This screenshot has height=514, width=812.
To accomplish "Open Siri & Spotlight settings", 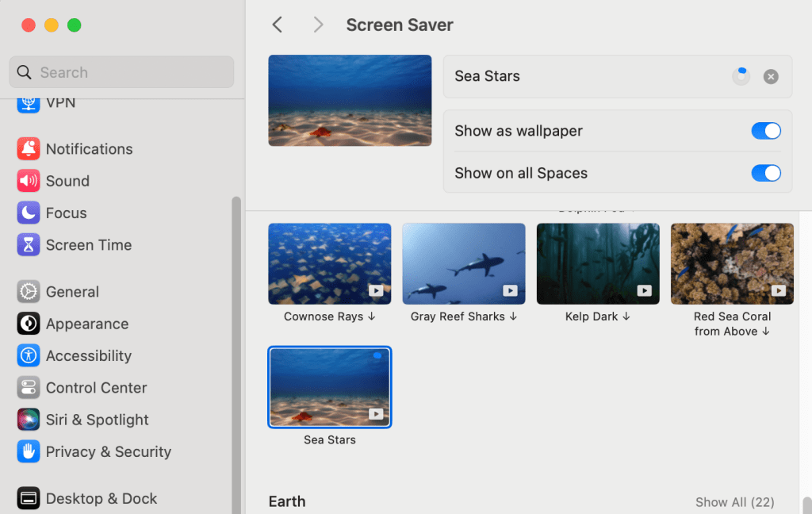I will tap(97, 420).
